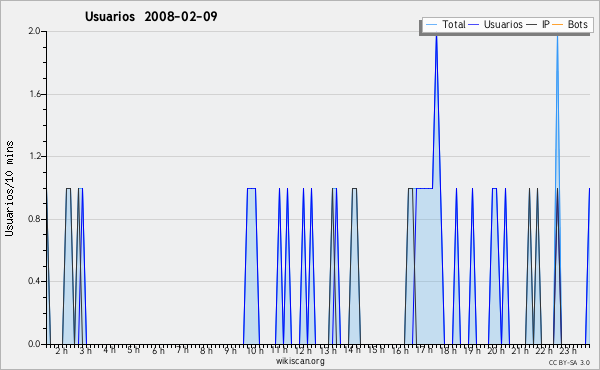Click the 6 h x-axis label

click(x=158, y=351)
